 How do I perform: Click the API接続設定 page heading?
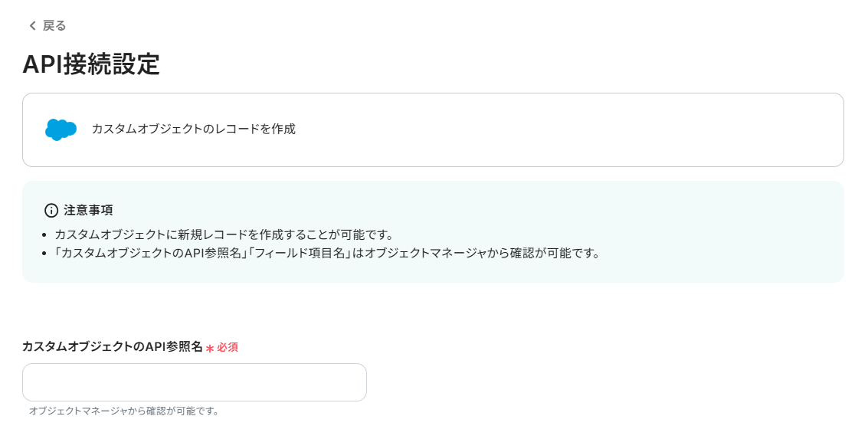click(x=91, y=64)
